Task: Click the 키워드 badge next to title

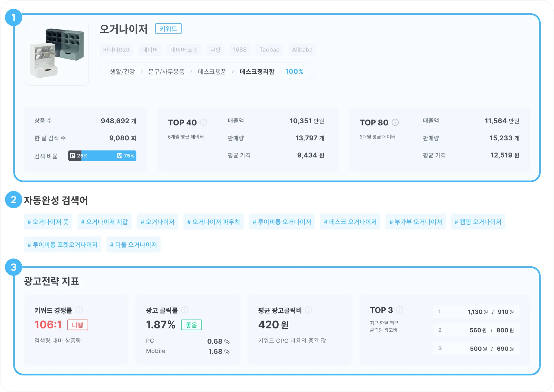Action: click(x=168, y=29)
